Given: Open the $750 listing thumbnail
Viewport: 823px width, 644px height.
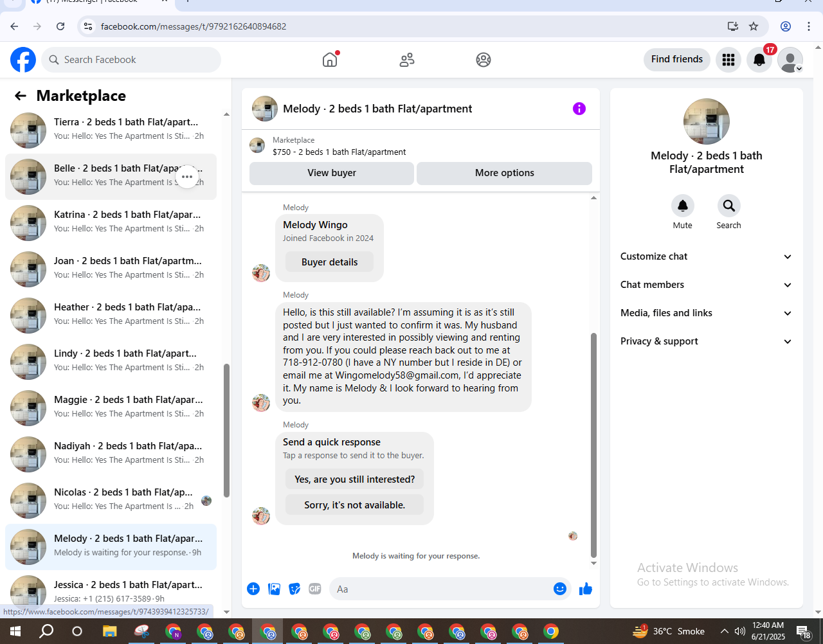Looking at the screenshot, I should [257, 145].
